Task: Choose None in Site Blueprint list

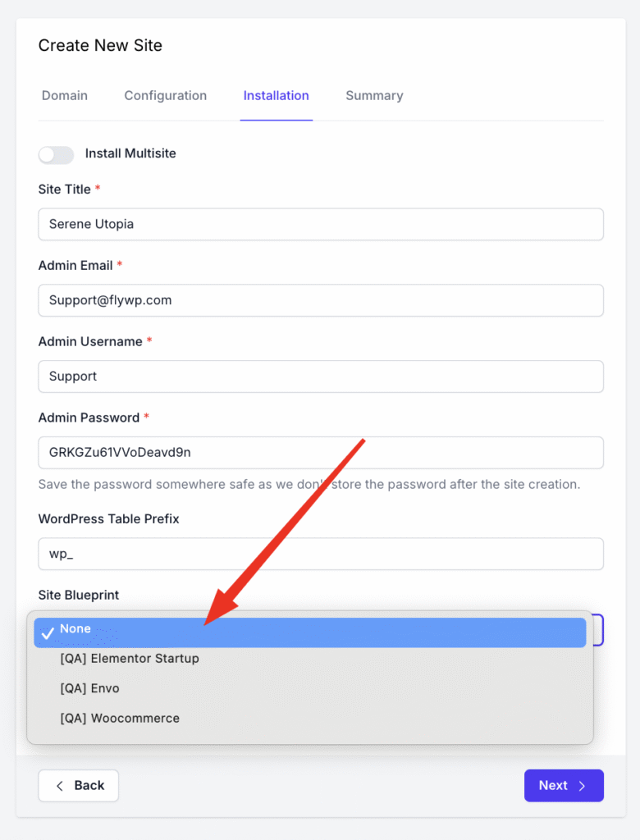Action: (310, 632)
